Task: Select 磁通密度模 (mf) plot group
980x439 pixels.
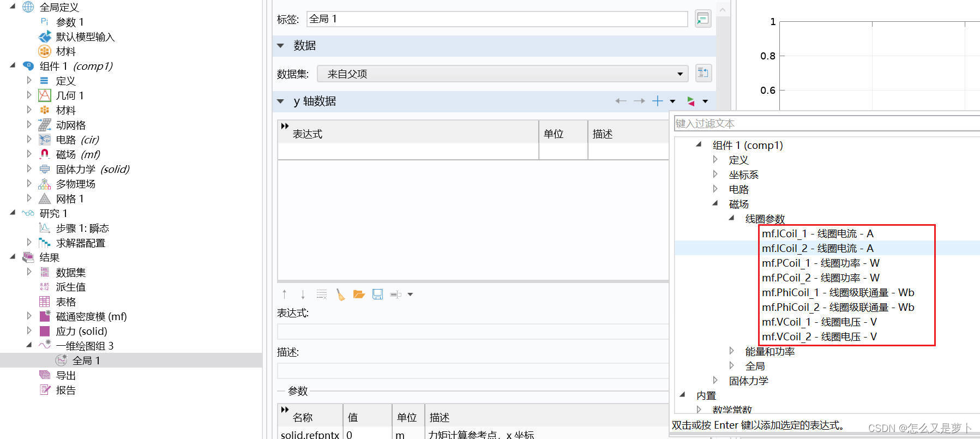Action: click(x=91, y=316)
